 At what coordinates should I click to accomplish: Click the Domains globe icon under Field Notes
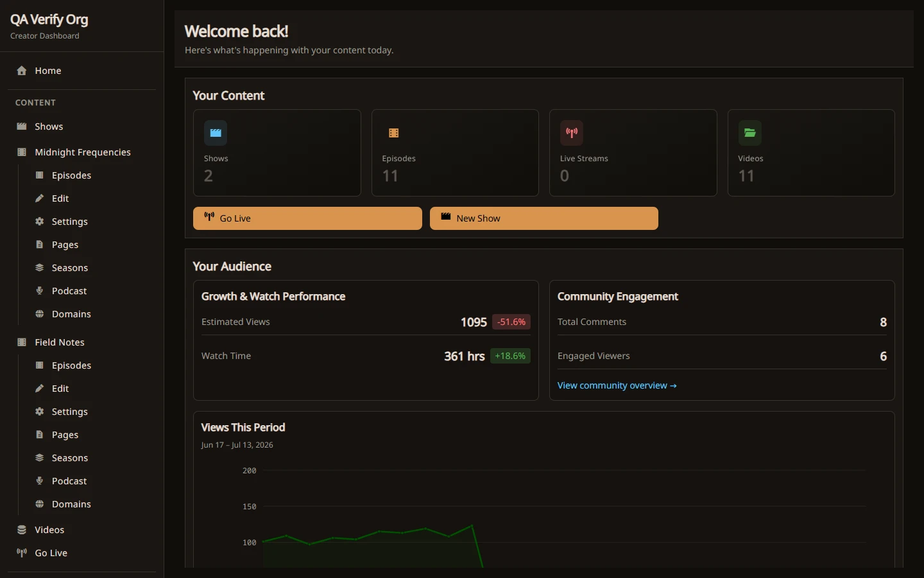[40, 504]
